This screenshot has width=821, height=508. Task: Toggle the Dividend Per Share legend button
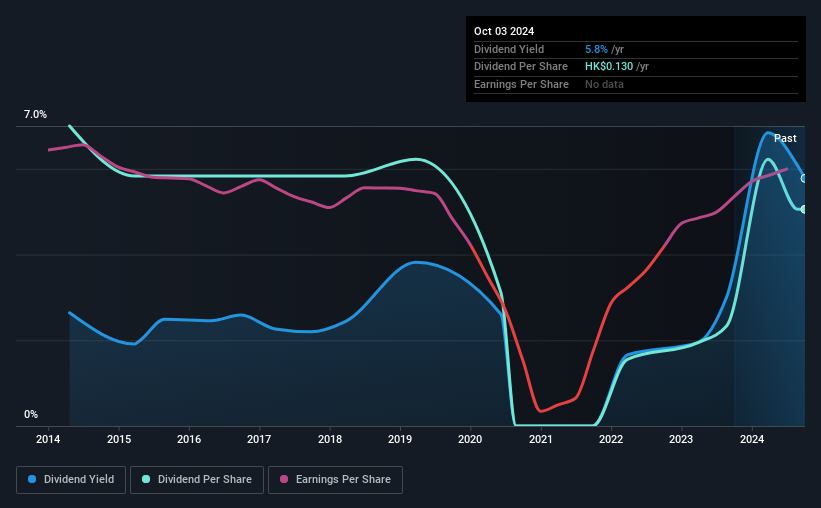coord(197,480)
